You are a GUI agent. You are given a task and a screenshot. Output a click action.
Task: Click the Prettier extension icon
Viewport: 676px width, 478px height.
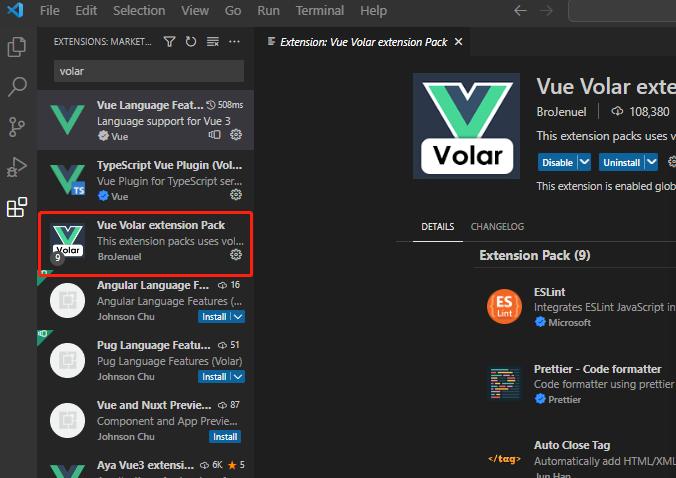(x=504, y=383)
